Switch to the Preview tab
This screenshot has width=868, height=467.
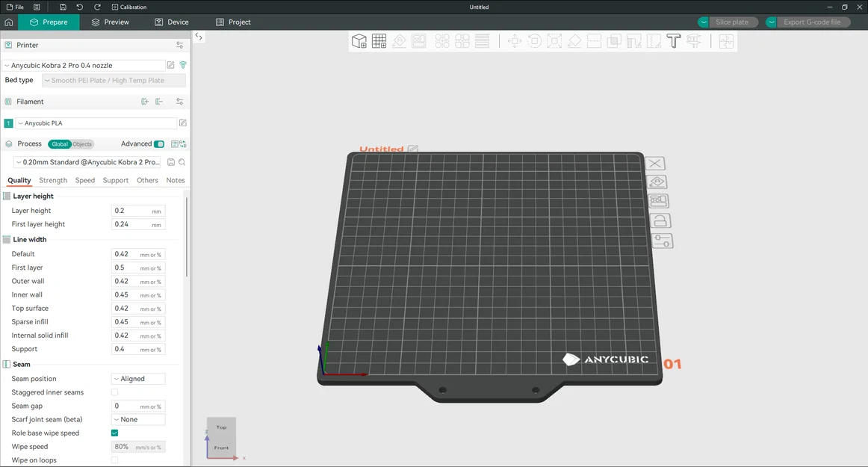pos(110,22)
